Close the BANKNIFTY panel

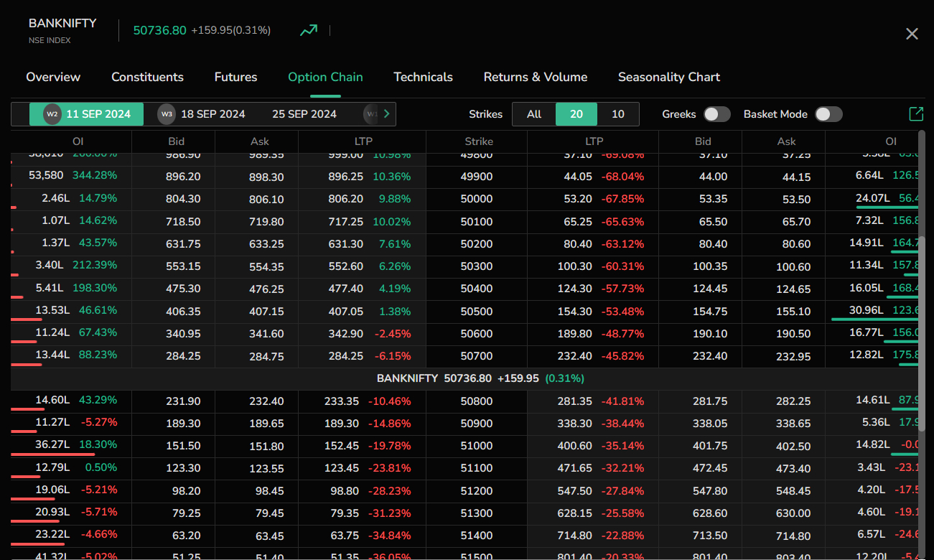[x=912, y=34]
